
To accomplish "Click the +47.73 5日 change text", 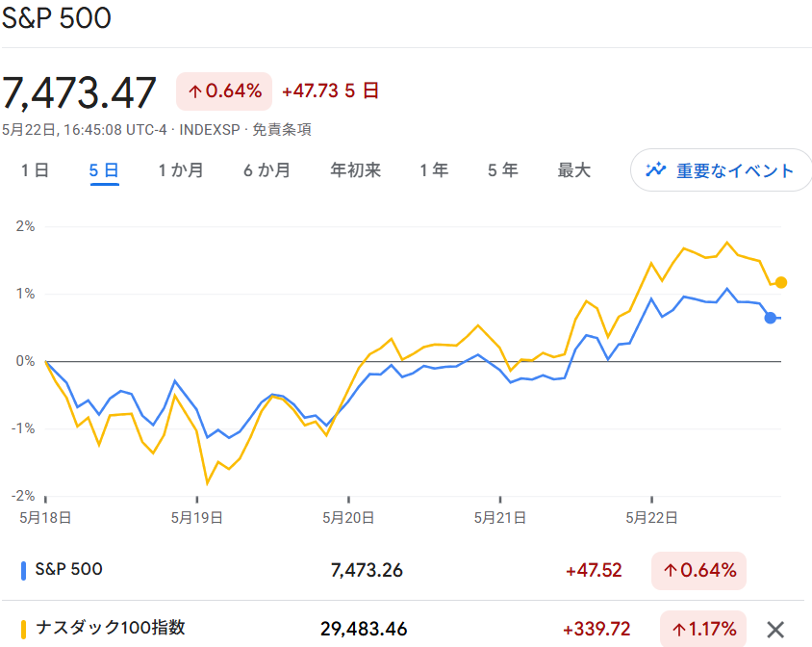I will click(330, 91).
